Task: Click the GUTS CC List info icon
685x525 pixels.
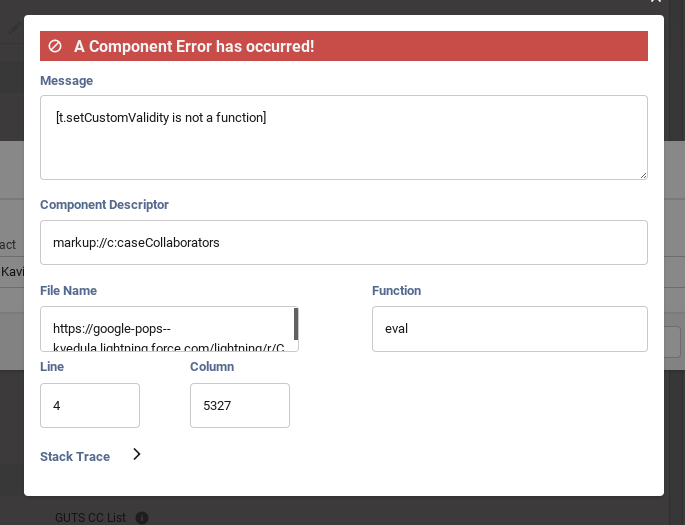Action: (x=141, y=518)
